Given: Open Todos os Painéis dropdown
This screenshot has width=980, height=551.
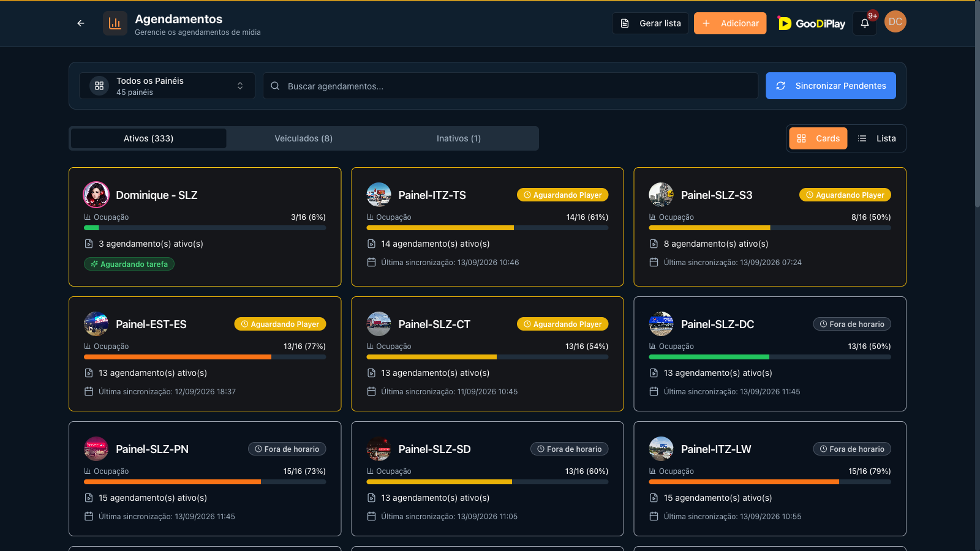Looking at the screenshot, I should (x=167, y=86).
